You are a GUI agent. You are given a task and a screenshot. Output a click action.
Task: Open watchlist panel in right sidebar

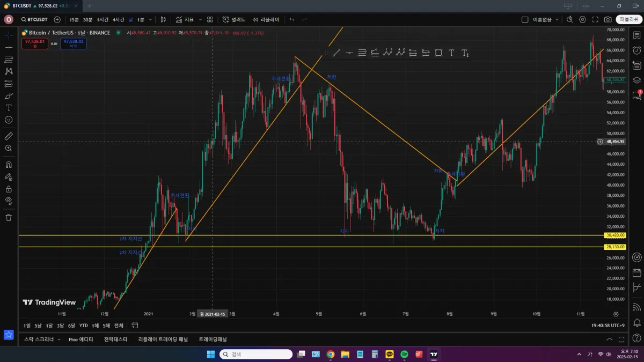636,36
